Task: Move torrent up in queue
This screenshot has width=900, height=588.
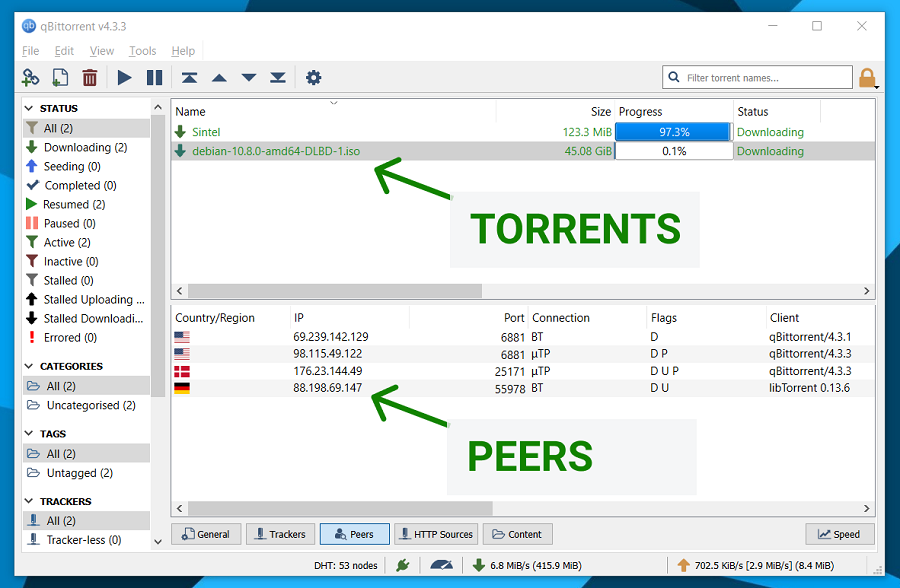Action: tap(219, 78)
